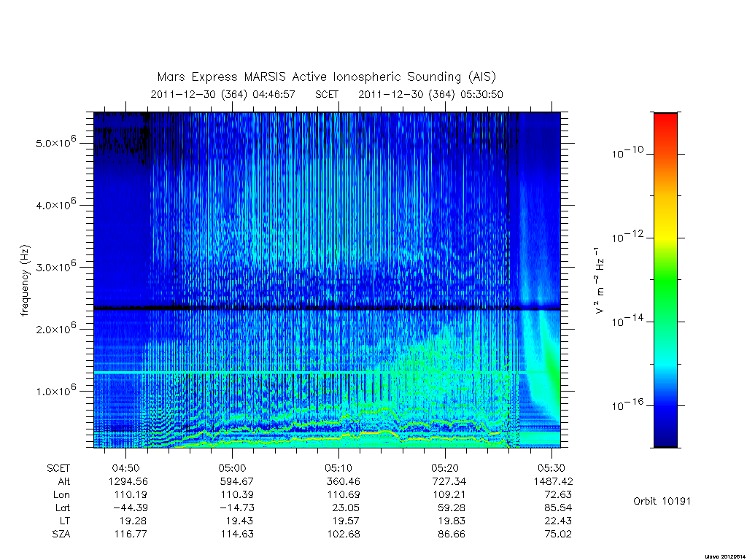Screen dimensions: 747x560
Task: Click the dark horizontal band near 2.3 MHz
Action: 327,308
